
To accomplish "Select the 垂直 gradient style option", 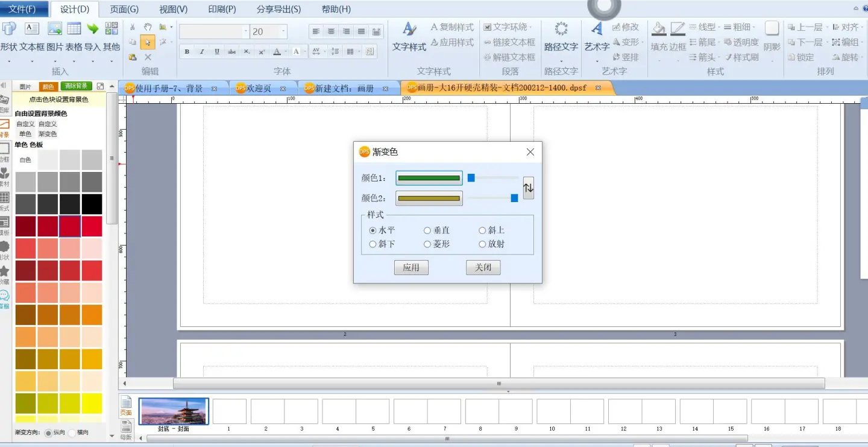I will (427, 230).
